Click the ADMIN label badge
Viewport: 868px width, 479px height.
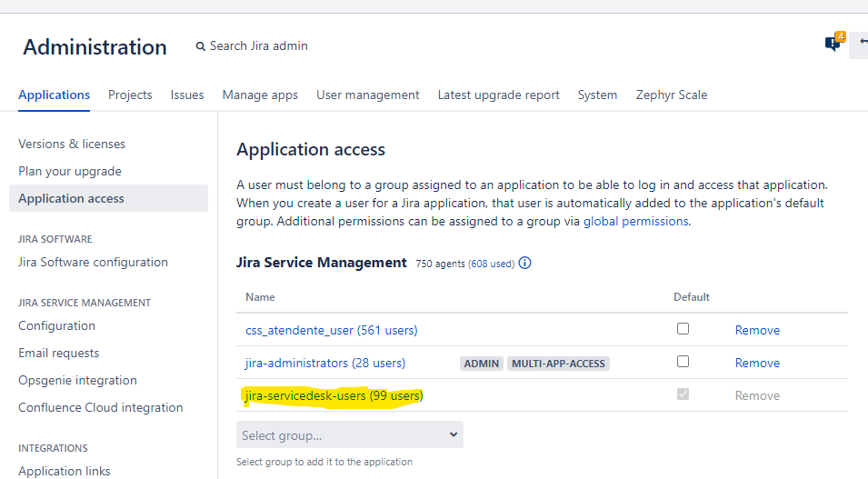pos(482,364)
